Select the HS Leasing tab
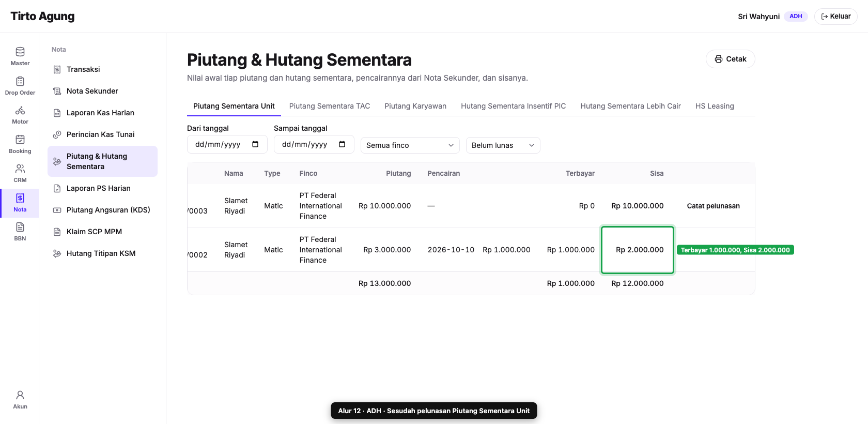868x424 pixels. coord(715,106)
